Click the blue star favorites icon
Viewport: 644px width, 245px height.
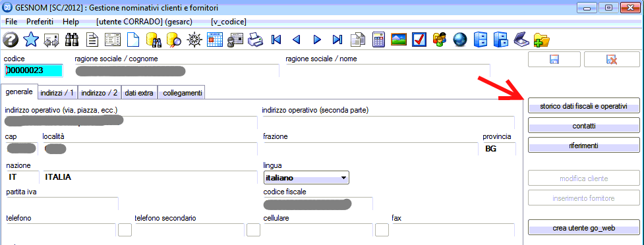[x=31, y=40]
